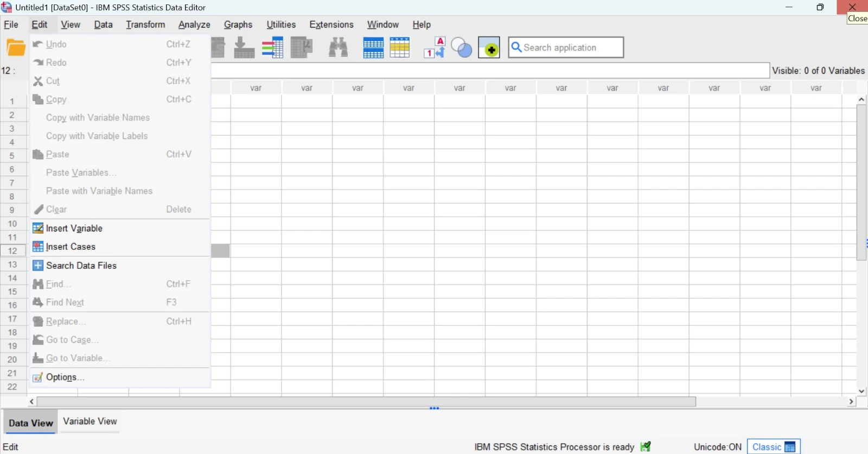
Task: Click the Split File toolbar icon
Action: pyautogui.click(x=373, y=48)
